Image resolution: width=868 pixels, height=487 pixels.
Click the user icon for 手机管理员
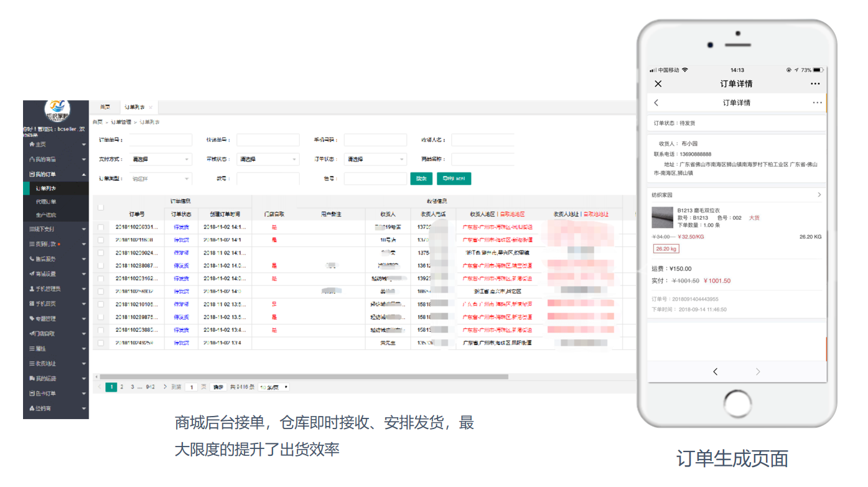point(32,289)
